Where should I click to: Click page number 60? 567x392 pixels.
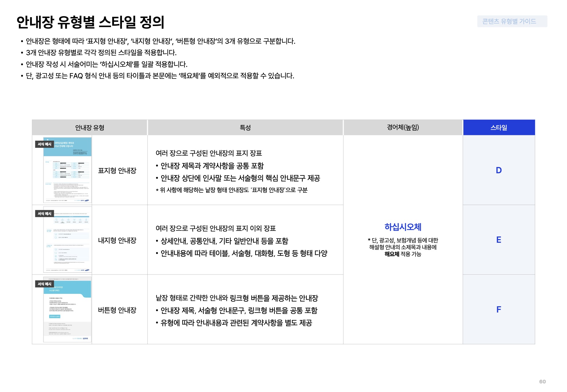tap(542, 382)
